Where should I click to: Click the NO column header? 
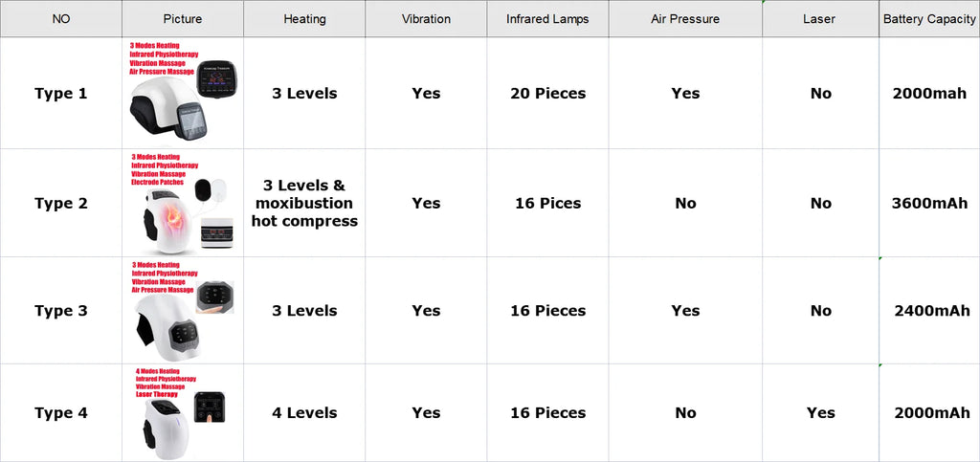pos(60,19)
